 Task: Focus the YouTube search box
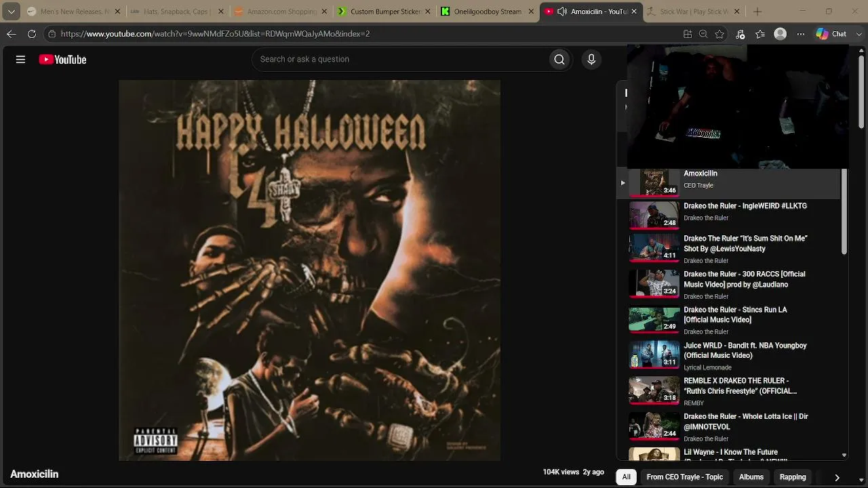(403, 60)
